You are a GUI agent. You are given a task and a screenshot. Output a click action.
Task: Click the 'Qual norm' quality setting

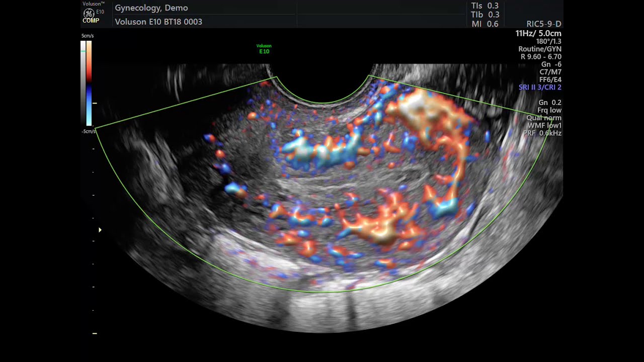544,118
